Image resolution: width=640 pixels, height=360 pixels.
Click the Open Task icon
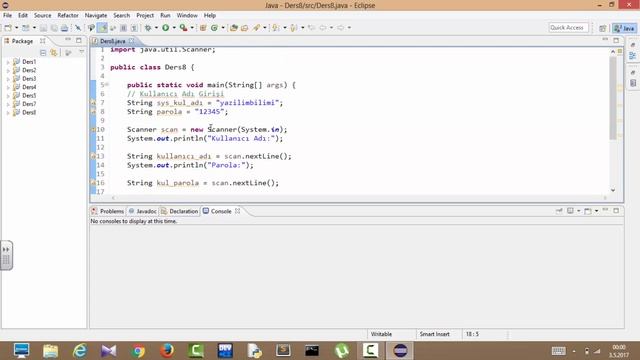[244, 28]
